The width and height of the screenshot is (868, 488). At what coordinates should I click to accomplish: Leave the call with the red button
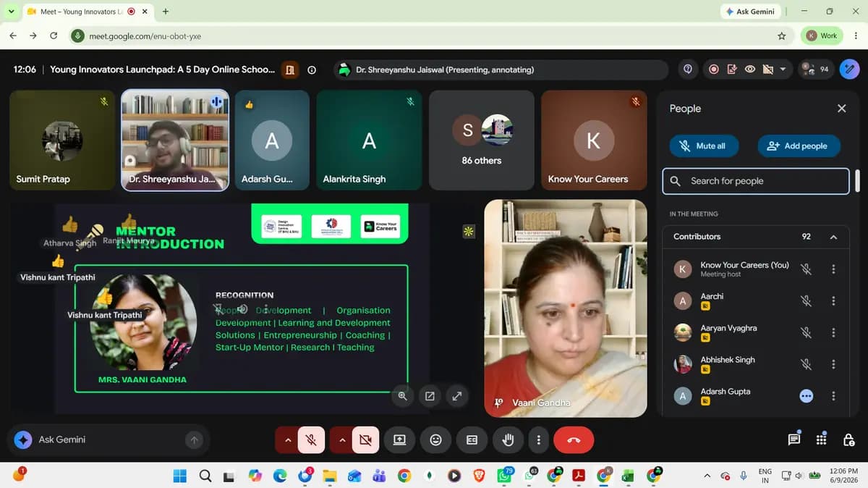pyautogui.click(x=574, y=439)
